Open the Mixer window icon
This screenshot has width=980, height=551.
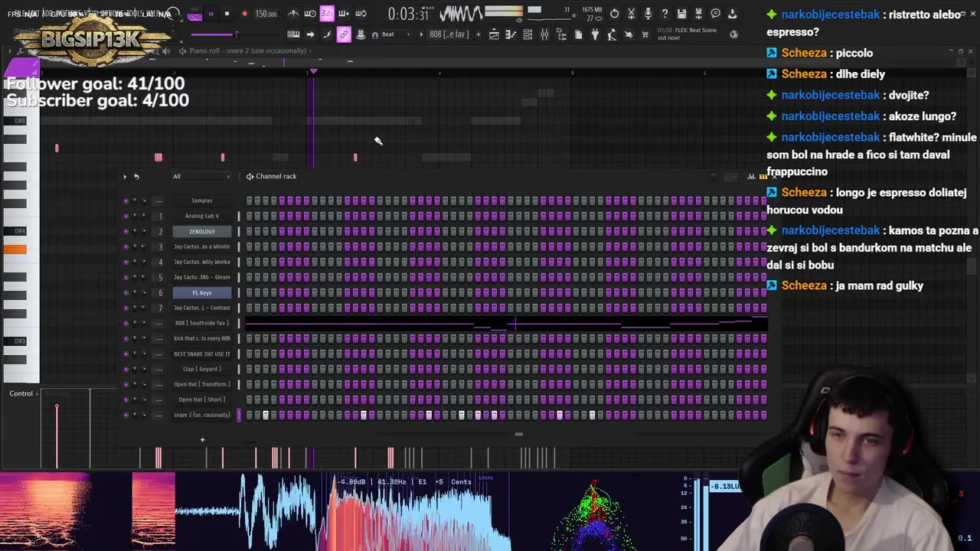(544, 34)
